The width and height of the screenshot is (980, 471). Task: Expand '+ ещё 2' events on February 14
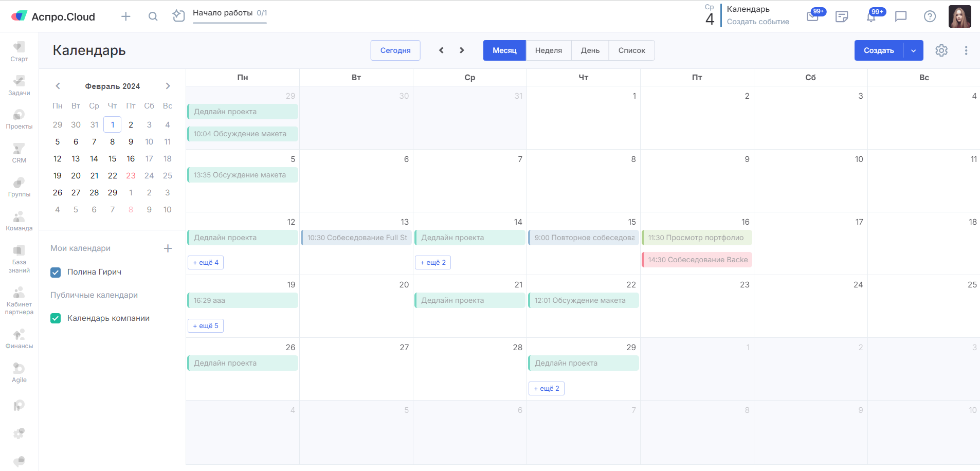(433, 263)
